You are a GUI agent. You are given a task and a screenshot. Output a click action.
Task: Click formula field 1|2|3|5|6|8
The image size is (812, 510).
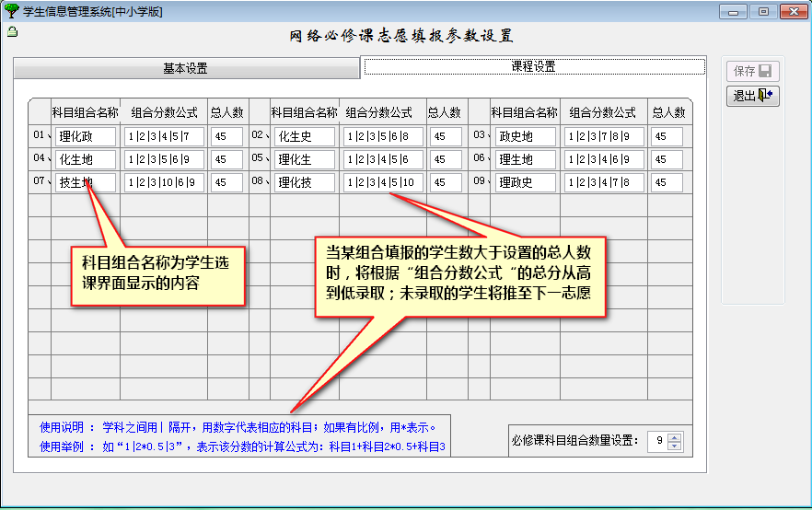click(x=383, y=136)
